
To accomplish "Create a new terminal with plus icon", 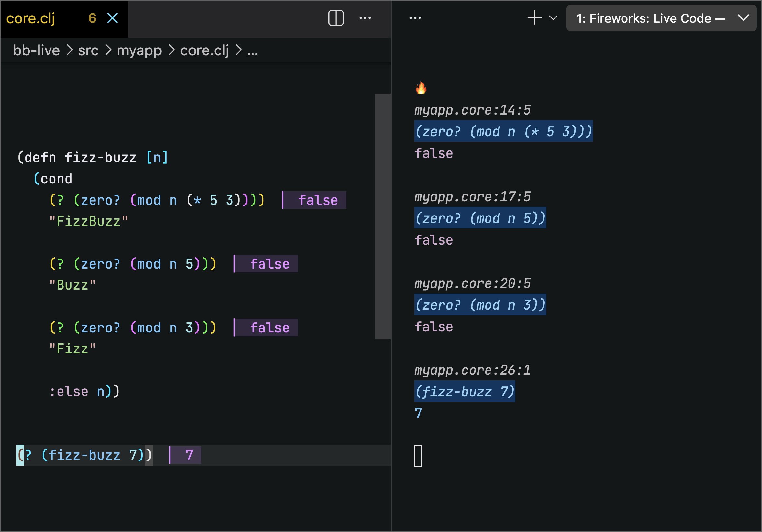I will coord(535,17).
